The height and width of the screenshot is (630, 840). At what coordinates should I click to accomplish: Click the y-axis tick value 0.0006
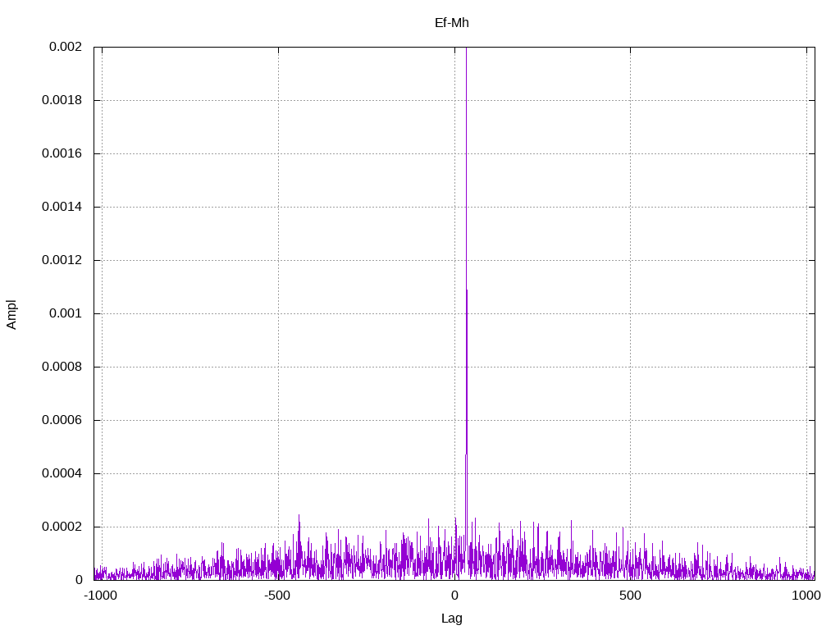(62, 420)
